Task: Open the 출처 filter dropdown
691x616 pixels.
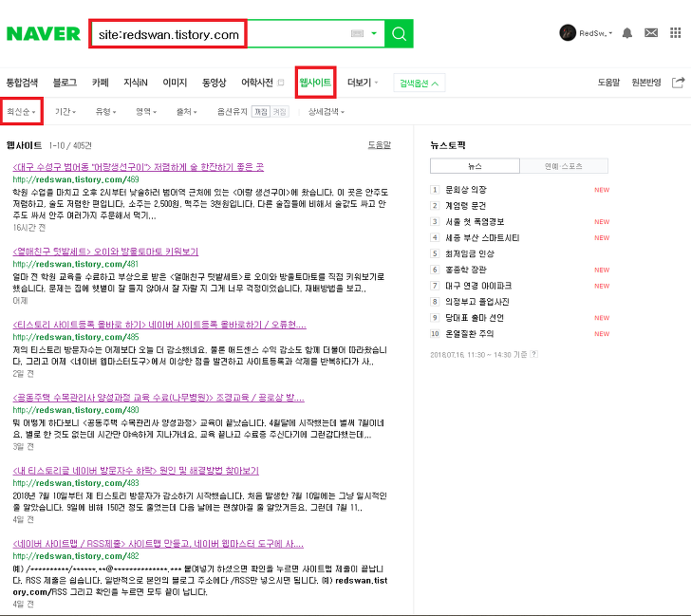Action: tap(186, 111)
